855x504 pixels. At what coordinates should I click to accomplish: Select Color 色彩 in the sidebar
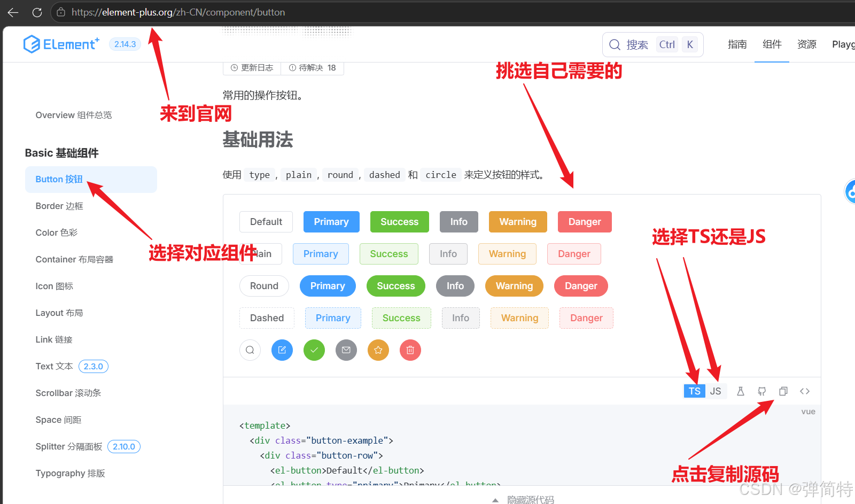click(57, 232)
